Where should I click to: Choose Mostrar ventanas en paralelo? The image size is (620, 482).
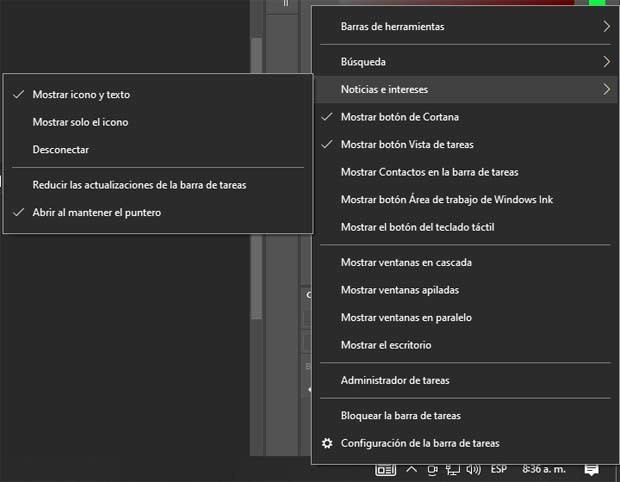[x=465, y=318]
